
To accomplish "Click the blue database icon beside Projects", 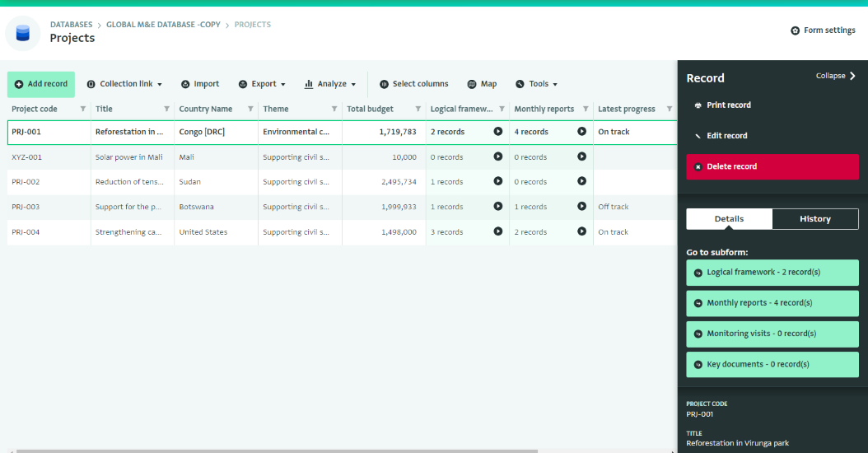I will click(23, 33).
